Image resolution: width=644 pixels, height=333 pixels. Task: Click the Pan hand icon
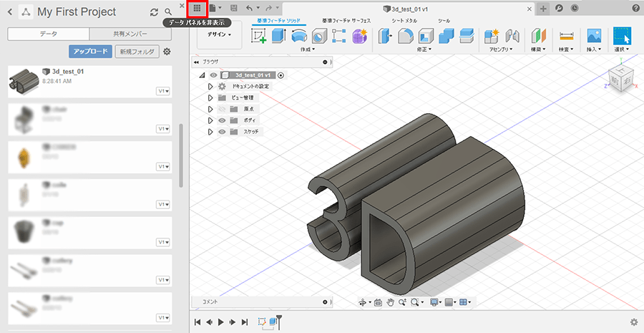390,303
